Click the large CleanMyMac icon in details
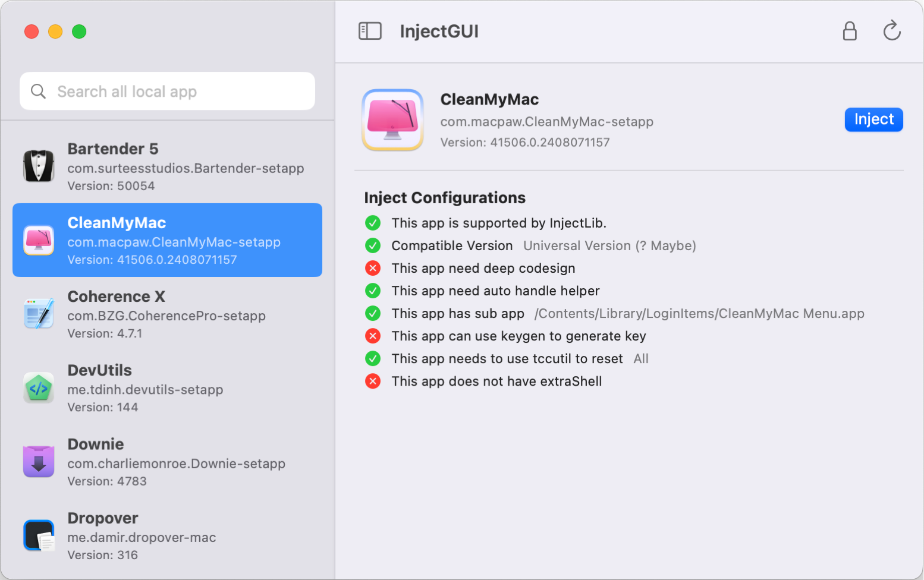 tap(392, 119)
